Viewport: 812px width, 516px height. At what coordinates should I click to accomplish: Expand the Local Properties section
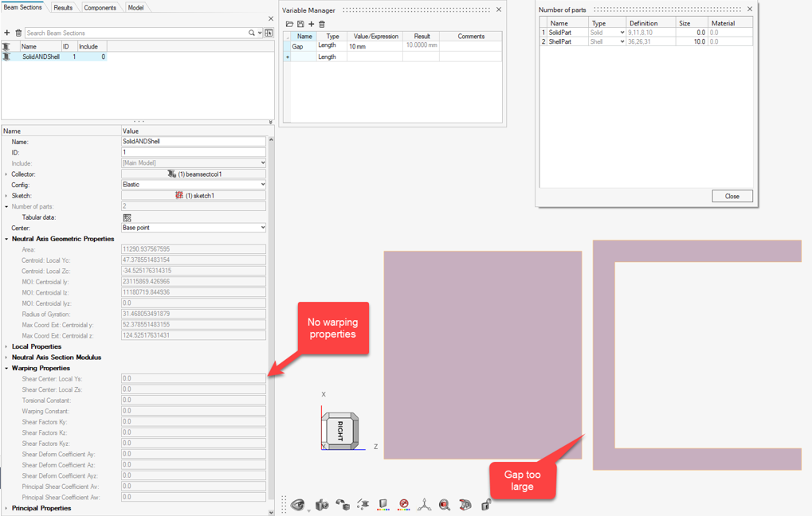(7, 346)
